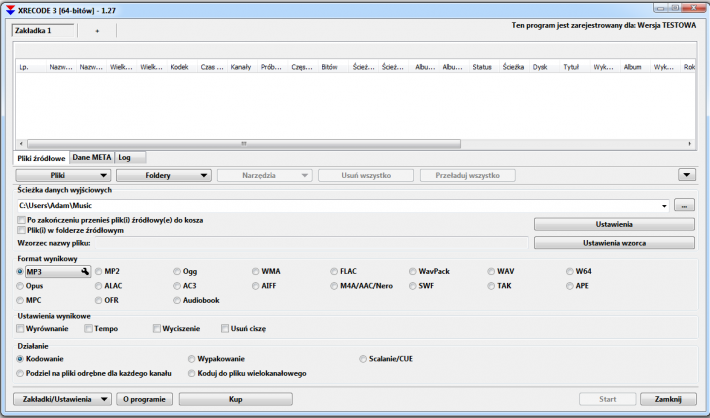Choose Audiobook output format
The height and width of the screenshot is (418, 710).
(177, 300)
